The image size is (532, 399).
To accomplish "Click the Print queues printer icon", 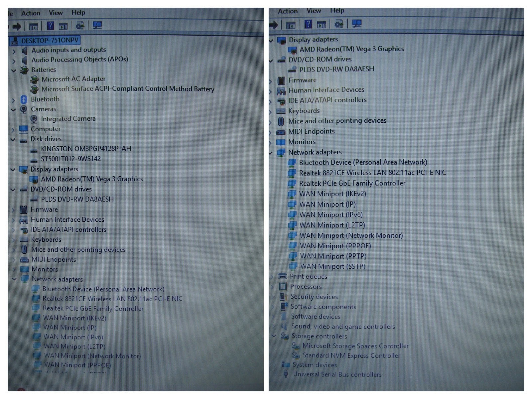I will pyautogui.click(x=283, y=276).
